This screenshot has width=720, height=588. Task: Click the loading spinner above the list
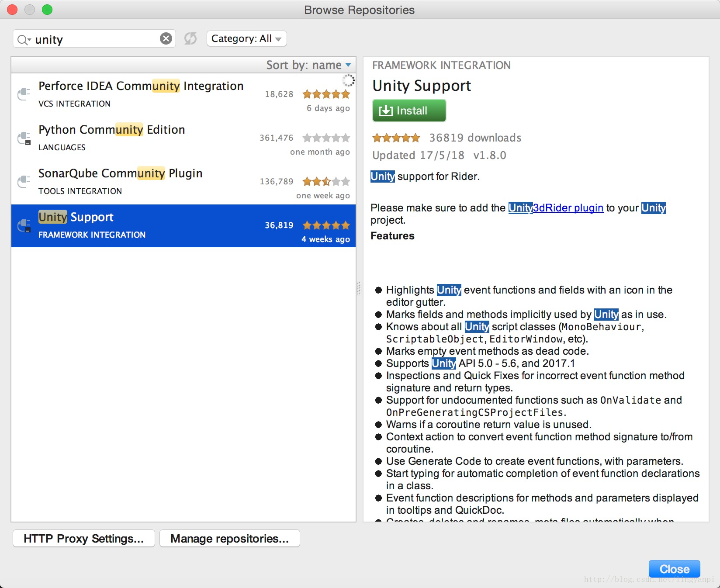click(x=348, y=80)
